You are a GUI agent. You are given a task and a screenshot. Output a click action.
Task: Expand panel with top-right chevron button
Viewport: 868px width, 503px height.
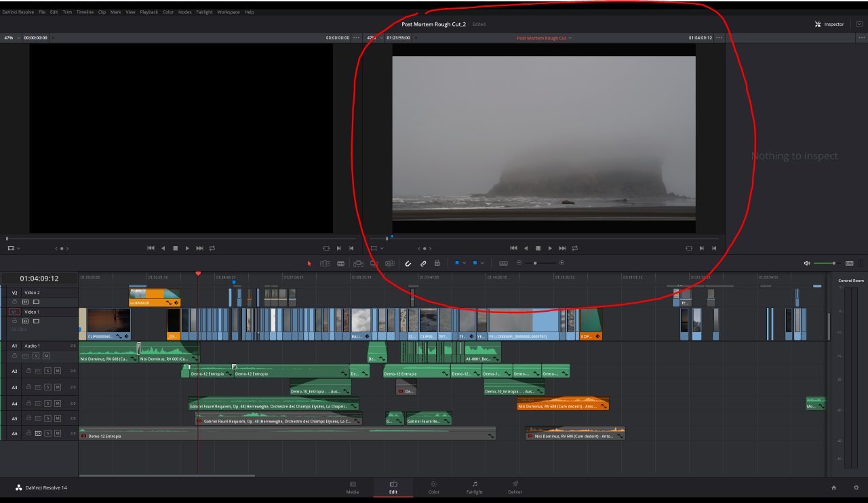tap(859, 24)
